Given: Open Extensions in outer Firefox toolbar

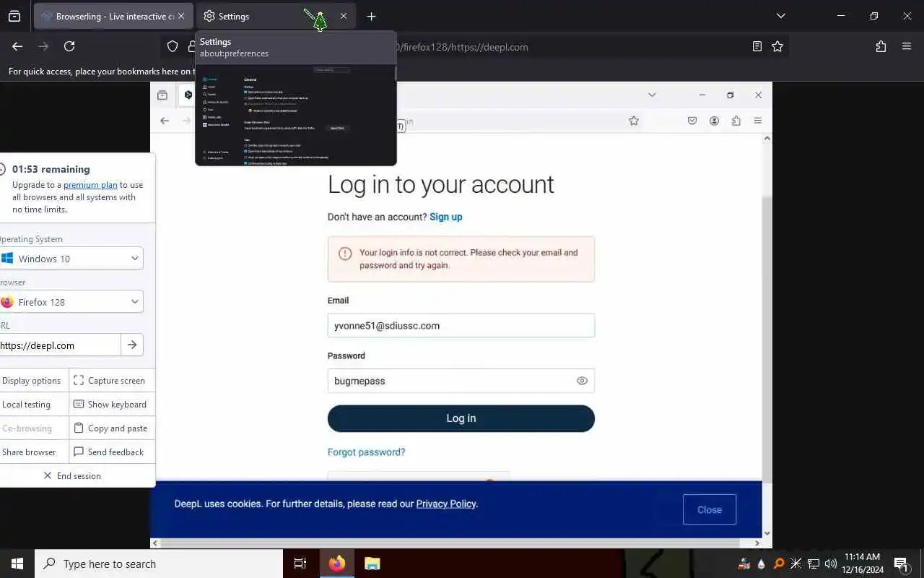Looking at the screenshot, I should (881, 46).
